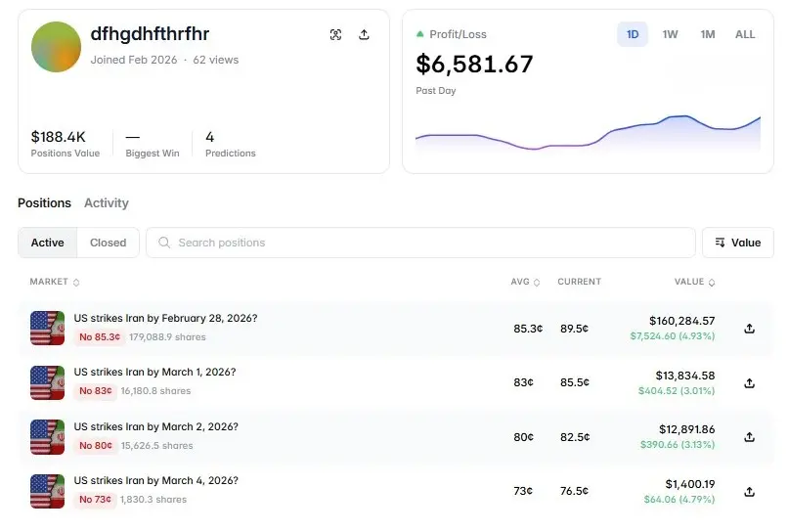Select the 1D profit/loss range
The image size is (788, 532).
(x=633, y=34)
